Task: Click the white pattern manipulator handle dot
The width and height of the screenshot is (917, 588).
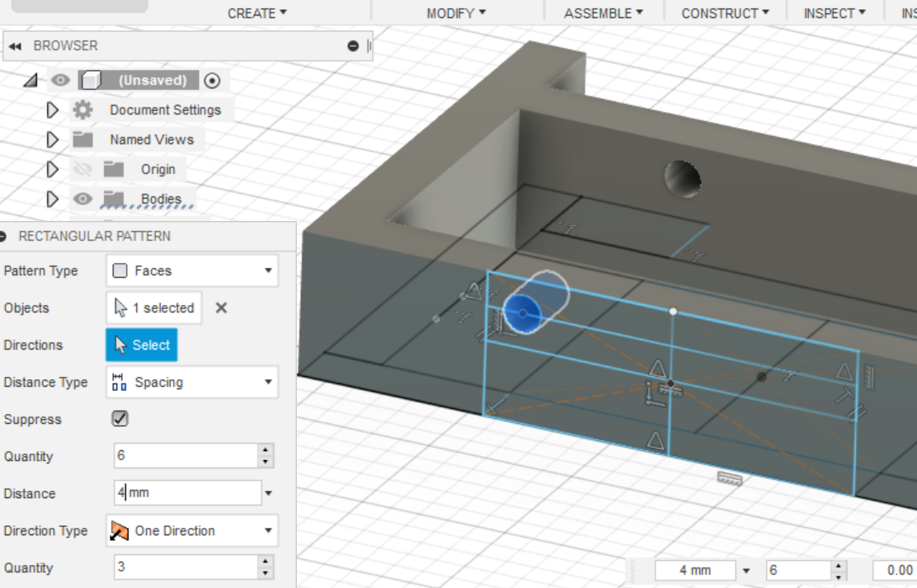Action: coord(673,311)
